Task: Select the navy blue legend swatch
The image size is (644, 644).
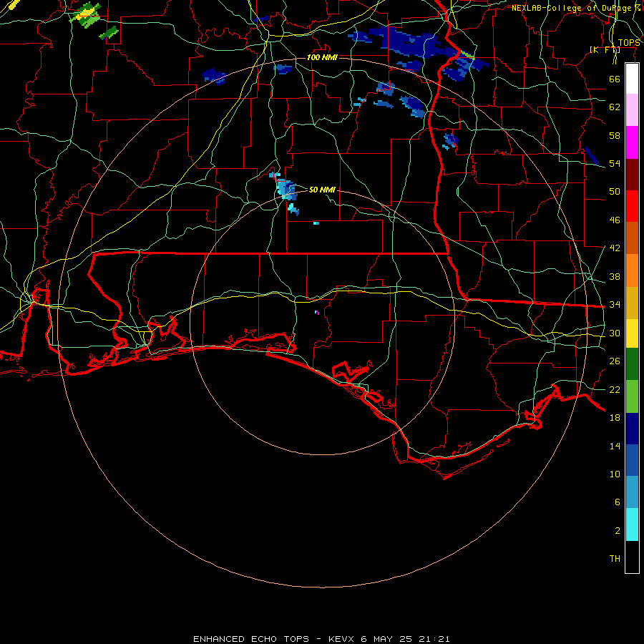Action: click(x=632, y=429)
